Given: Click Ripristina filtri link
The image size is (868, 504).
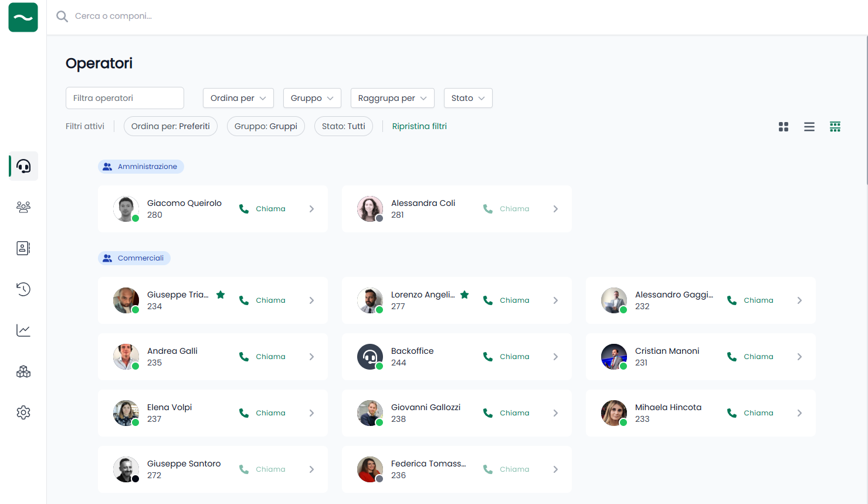Looking at the screenshot, I should coord(419,126).
